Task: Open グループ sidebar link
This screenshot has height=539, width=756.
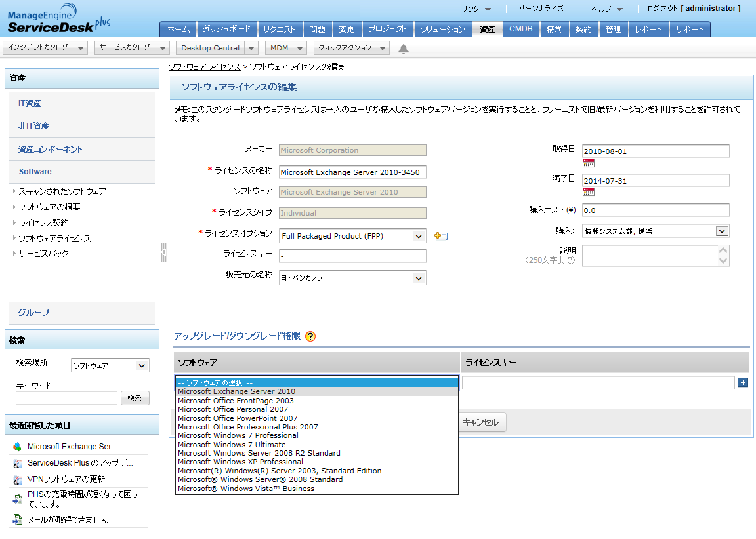Action: coord(33,313)
